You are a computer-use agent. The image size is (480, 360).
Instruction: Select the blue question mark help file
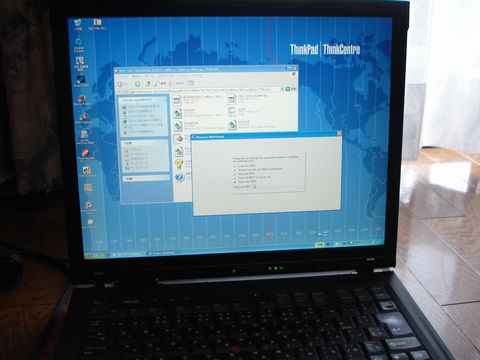tap(179, 177)
